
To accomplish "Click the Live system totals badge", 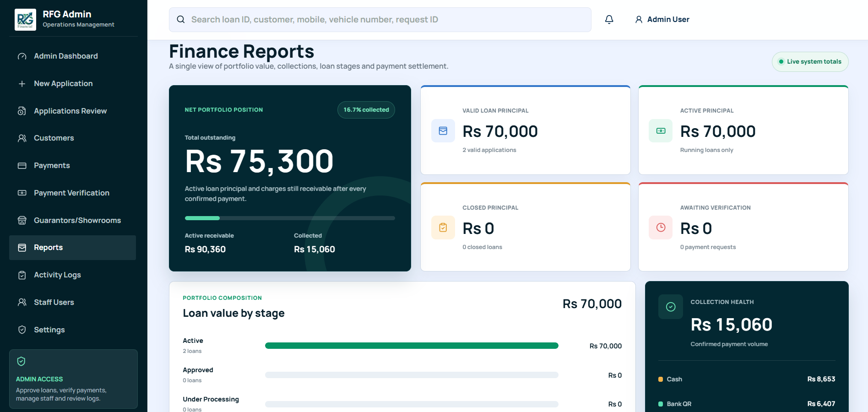I will coord(810,62).
